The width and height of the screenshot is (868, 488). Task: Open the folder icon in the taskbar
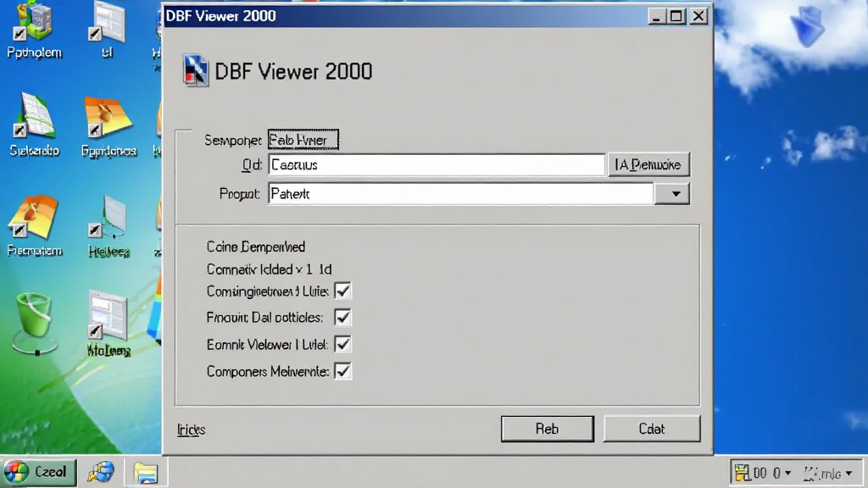(x=146, y=473)
